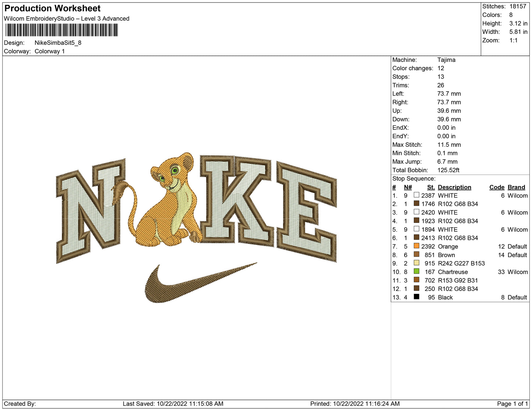Click the Width value "5.81 in"
The width and height of the screenshot is (532, 409).
tap(518, 32)
